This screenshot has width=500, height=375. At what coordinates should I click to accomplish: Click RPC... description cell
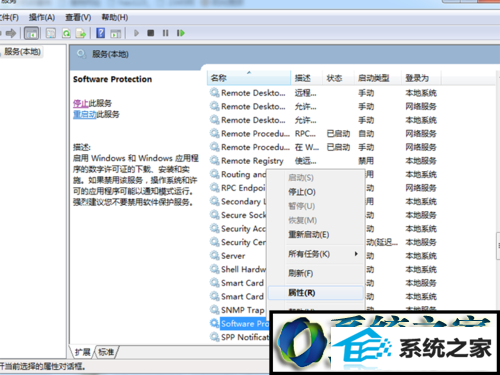[x=305, y=134]
